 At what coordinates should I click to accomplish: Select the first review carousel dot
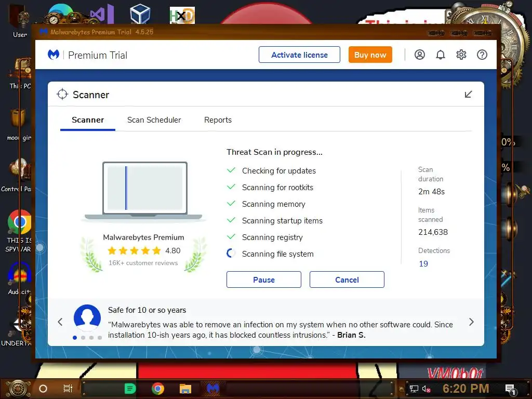click(75, 338)
